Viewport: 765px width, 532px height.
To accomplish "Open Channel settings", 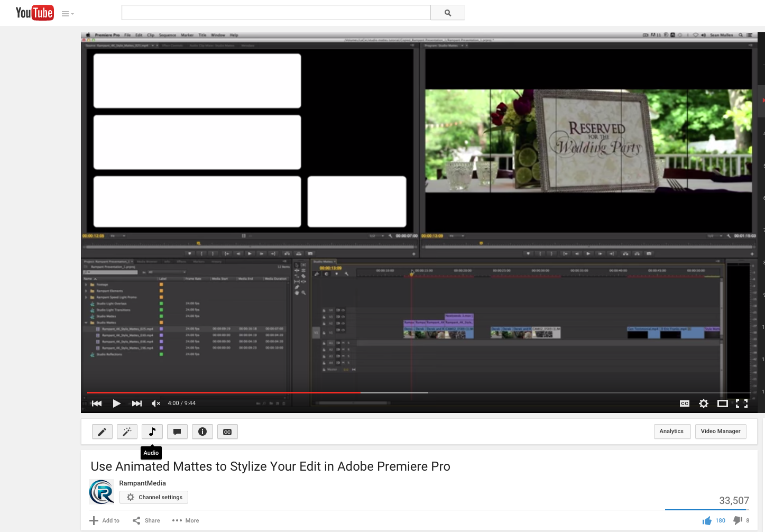I will click(154, 497).
